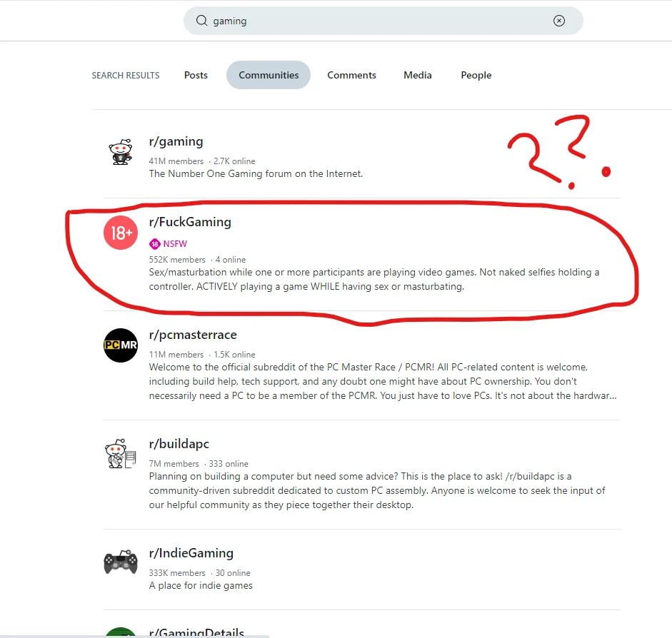This screenshot has width=672, height=638.
Task: Open the r/gaming community avatar
Action: coord(120,151)
